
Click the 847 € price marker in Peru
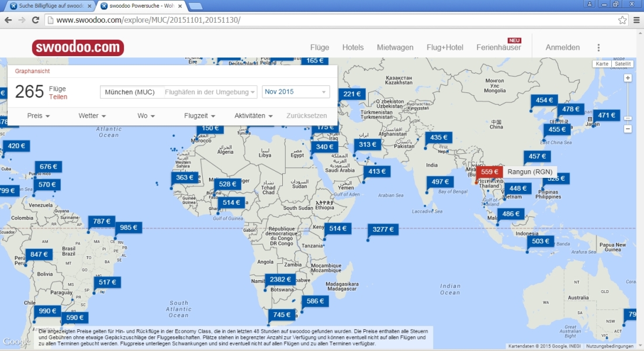tap(39, 254)
